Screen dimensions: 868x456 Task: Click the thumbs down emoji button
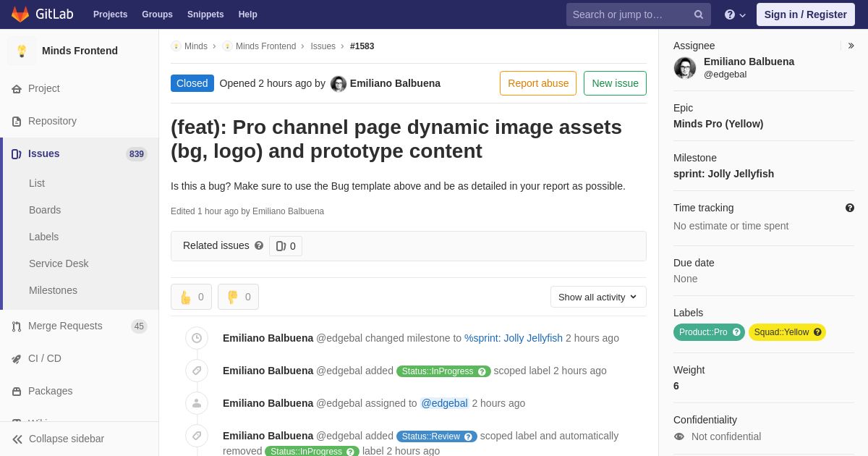tap(238, 297)
